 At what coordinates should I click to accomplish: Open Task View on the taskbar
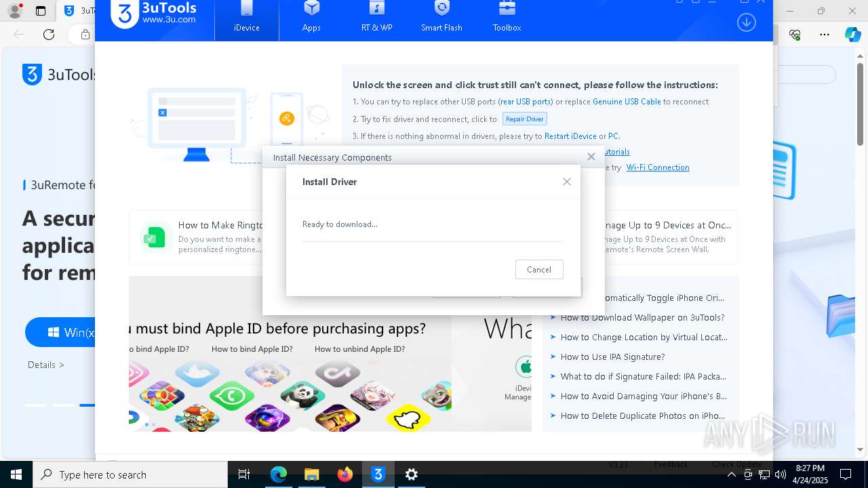[245, 474]
